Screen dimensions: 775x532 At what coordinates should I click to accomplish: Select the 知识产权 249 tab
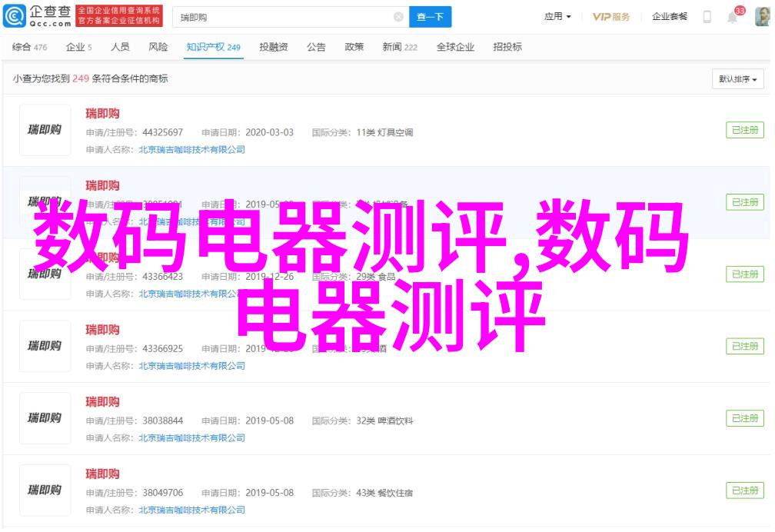[x=214, y=48]
